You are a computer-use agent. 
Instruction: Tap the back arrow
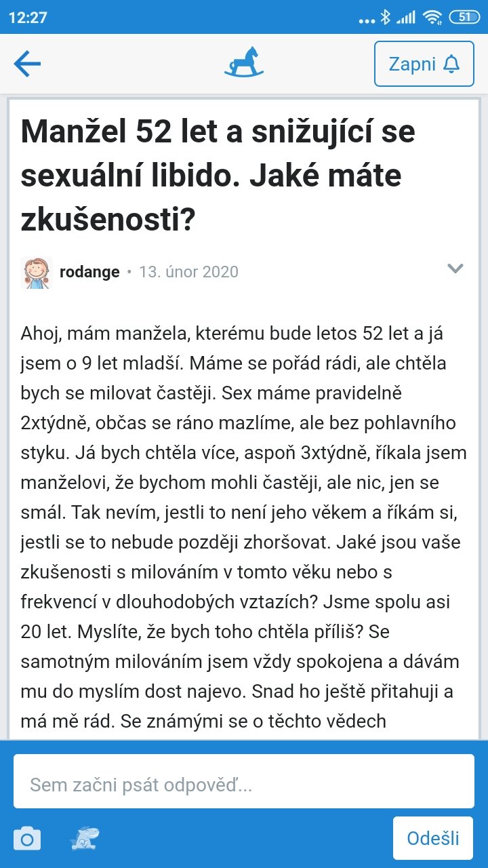tap(28, 64)
